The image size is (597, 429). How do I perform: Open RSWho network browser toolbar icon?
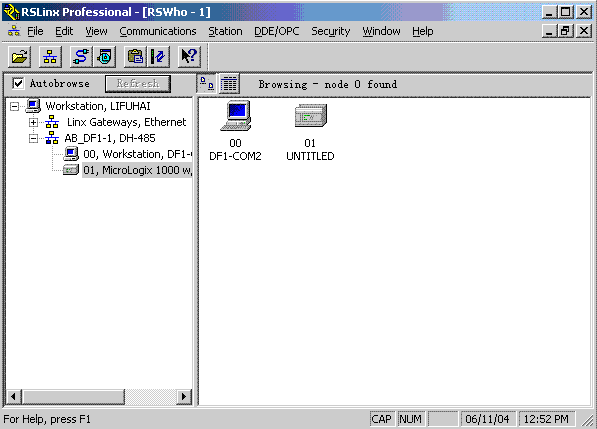coord(50,57)
